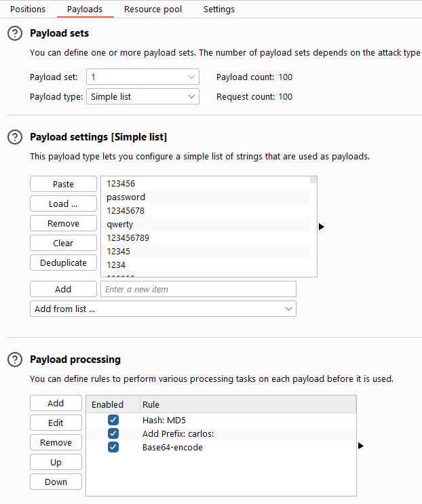Open the Add from list dropdown
Screen dimensions: 422x504
coord(163,309)
